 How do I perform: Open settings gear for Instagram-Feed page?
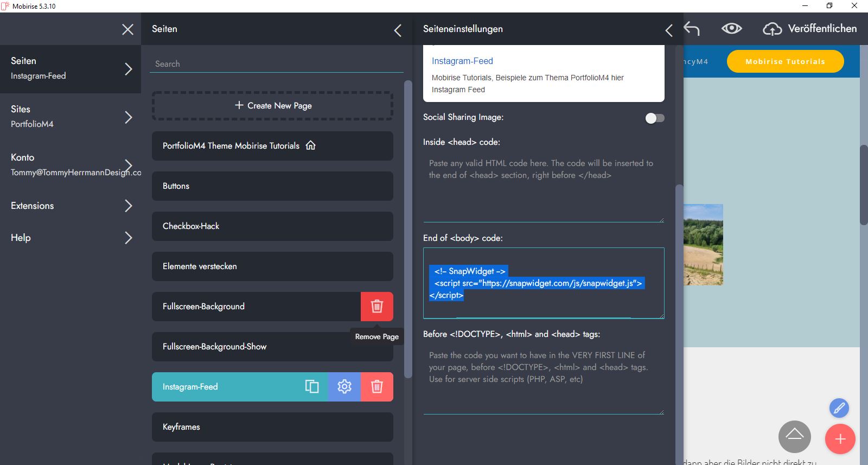[344, 386]
